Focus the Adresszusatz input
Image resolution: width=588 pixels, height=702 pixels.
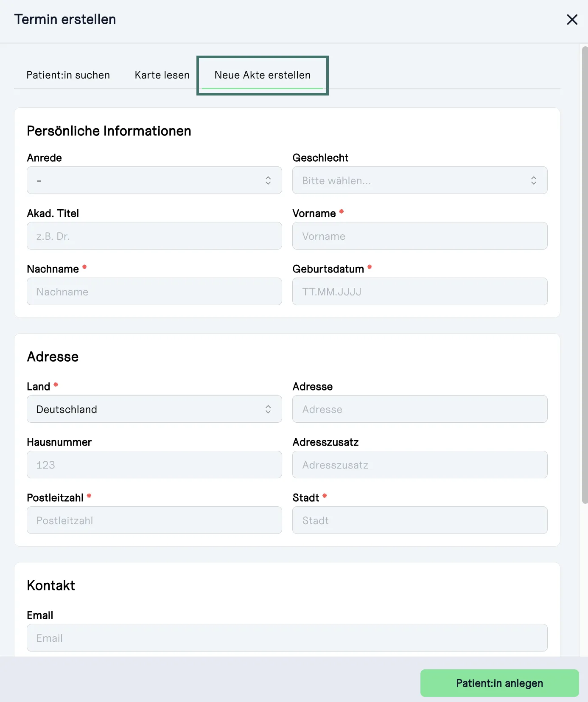(420, 465)
